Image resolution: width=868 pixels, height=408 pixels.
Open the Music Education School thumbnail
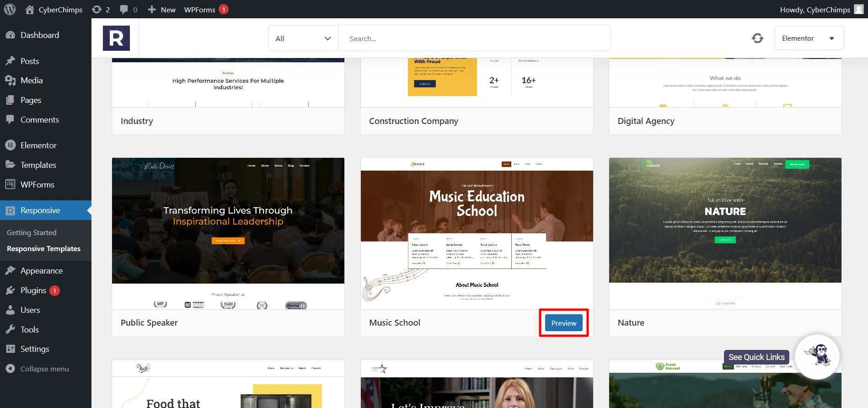[477, 234]
